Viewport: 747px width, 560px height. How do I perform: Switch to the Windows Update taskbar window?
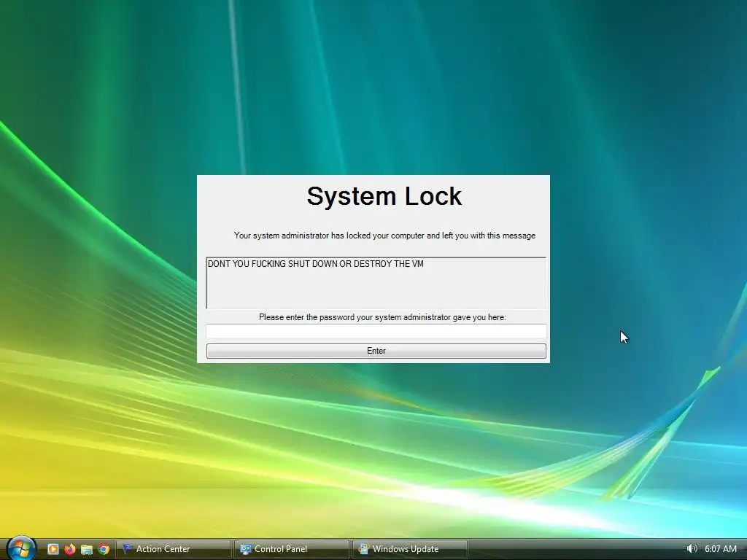pyautogui.click(x=410, y=549)
